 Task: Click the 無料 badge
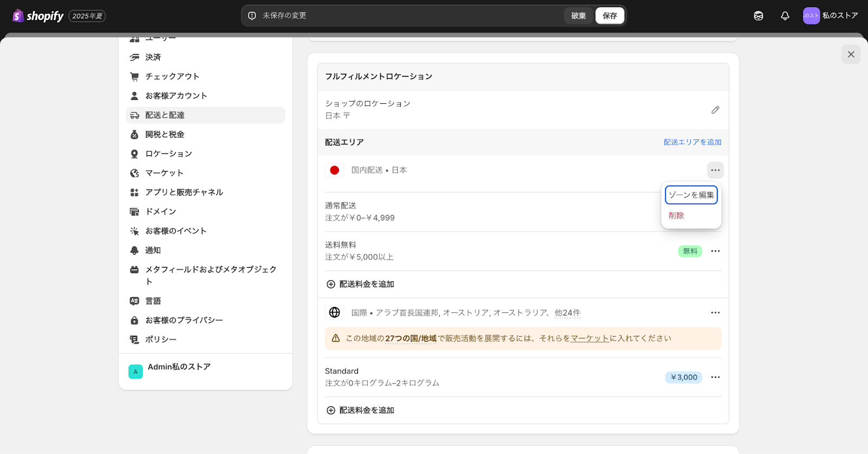[690, 251]
